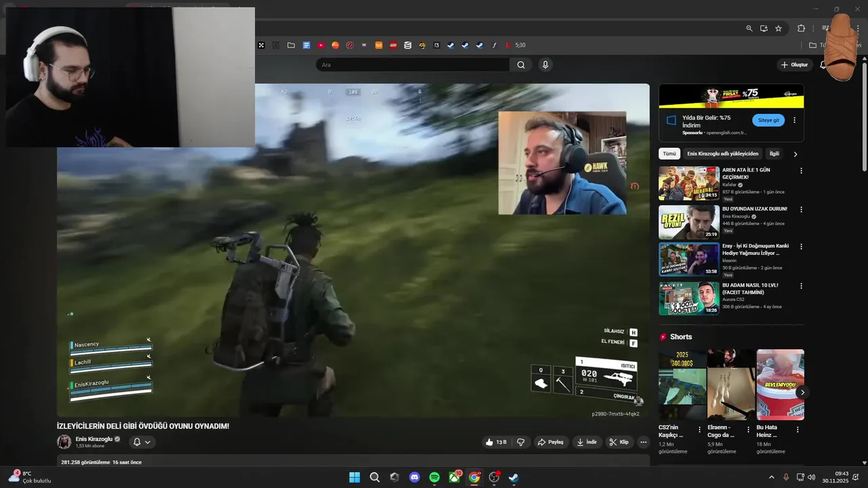Screen dimensions: 868x488
Task: Open the ad options three-dot menu
Action: point(795,120)
